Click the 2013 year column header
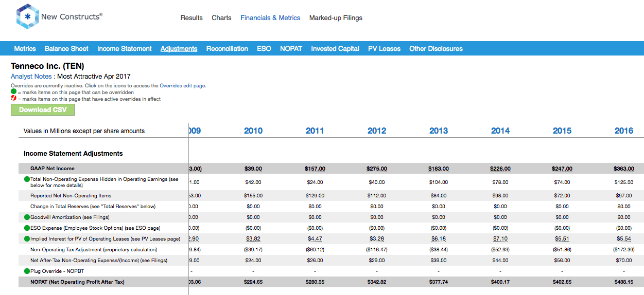This screenshot has width=644, height=295. click(439, 131)
